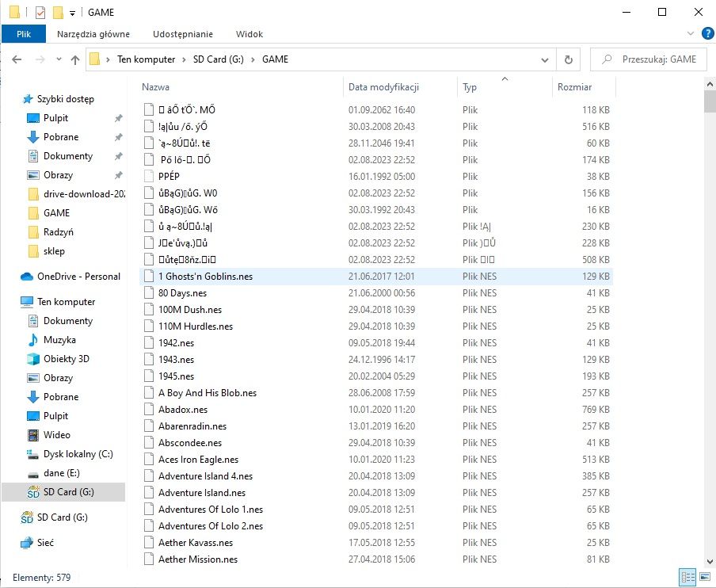
Task: Open Muzyka under Ten komputer
Action: click(x=59, y=340)
